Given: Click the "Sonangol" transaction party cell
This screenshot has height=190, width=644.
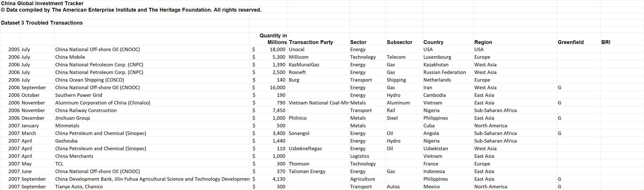Looking at the screenshot, I should (x=299, y=133).
